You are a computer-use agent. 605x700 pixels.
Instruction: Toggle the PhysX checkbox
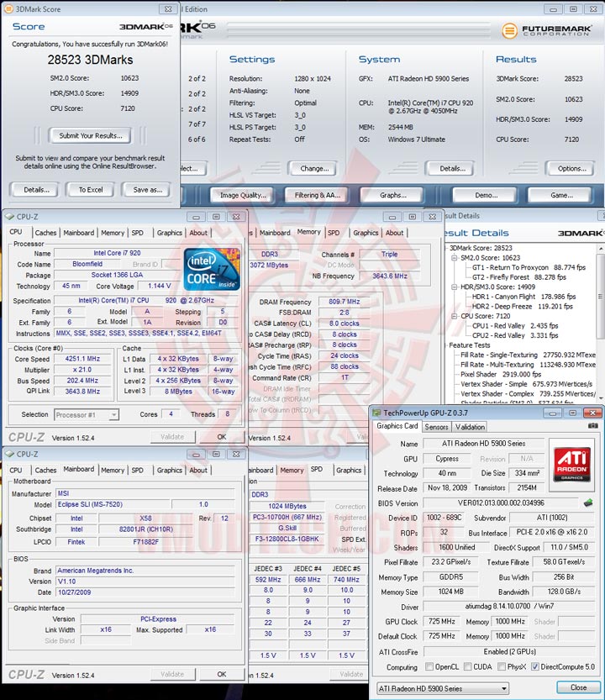point(502,666)
